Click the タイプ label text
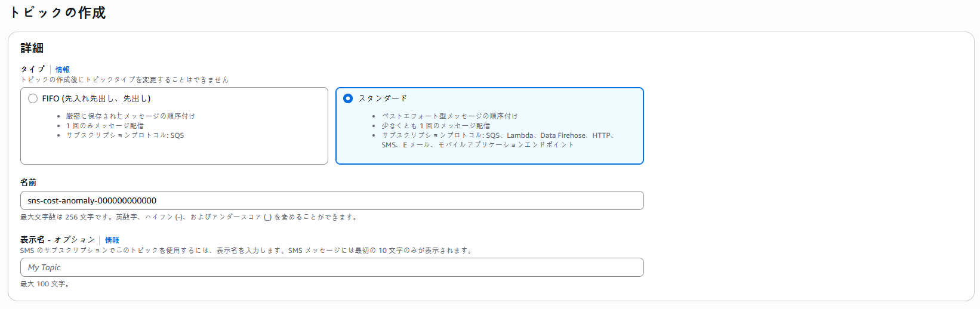Image resolution: width=980 pixels, height=309 pixels. point(33,69)
